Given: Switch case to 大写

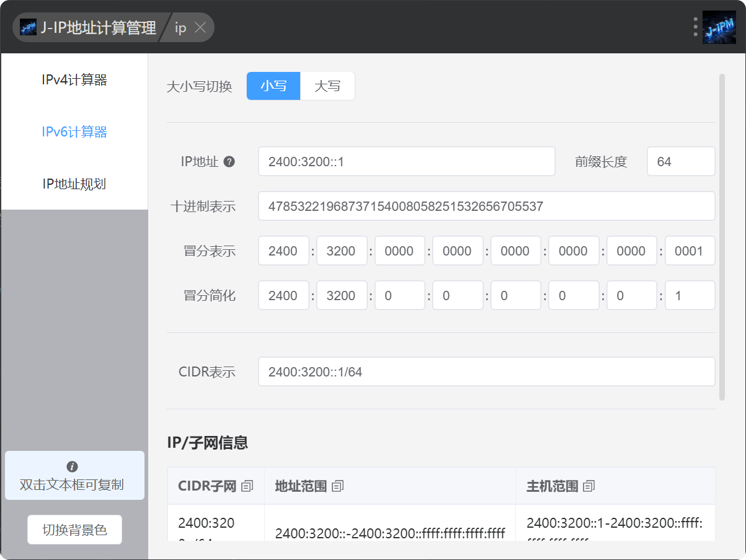Looking at the screenshot, I should coord(327,86).
